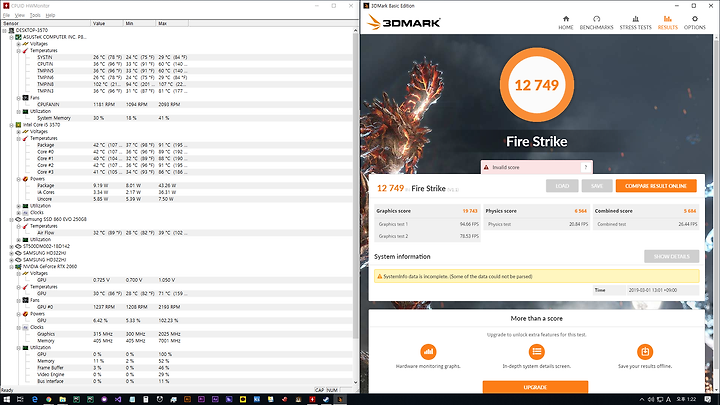The image size is (720, 405).
Task: Click the Save your results offline icon
Action: tap(645, 352)
